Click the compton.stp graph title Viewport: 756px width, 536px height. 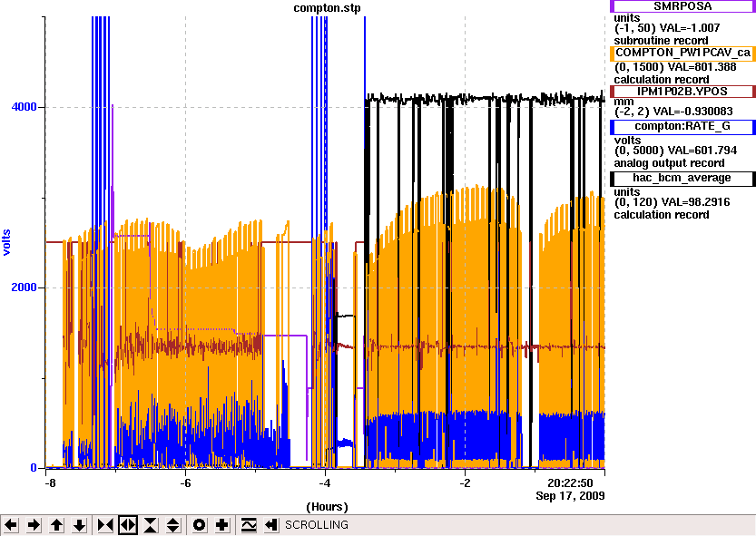327,8
